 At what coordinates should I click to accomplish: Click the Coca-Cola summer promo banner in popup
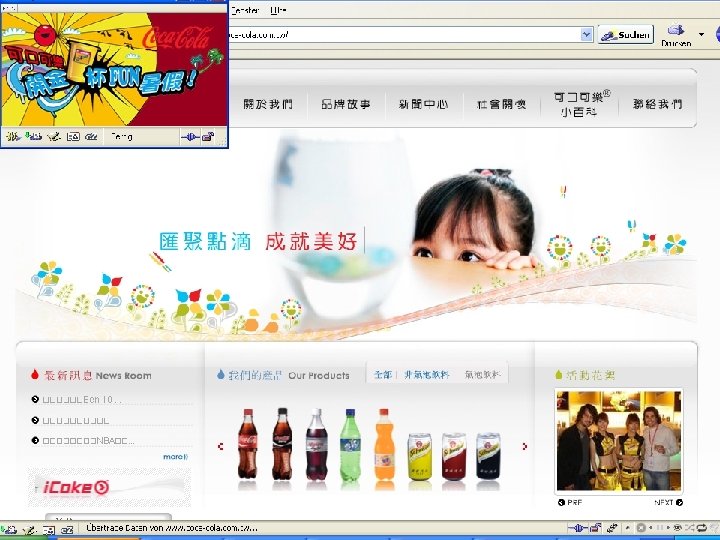[115, 69]
